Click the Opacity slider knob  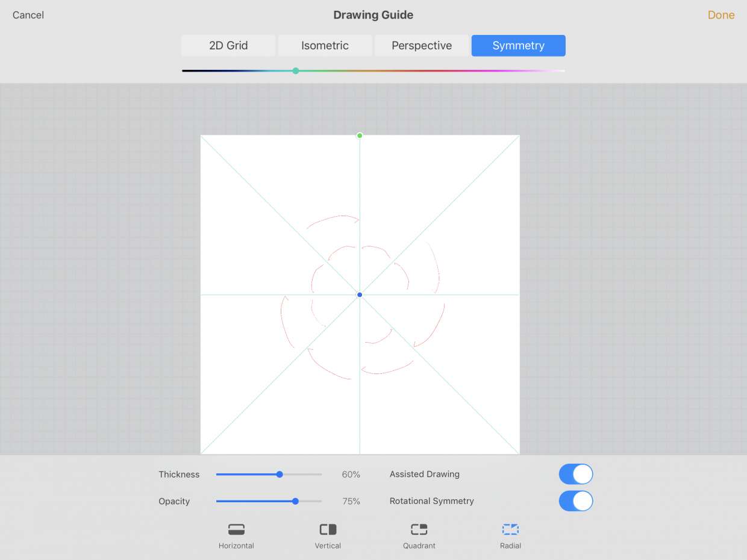(x=295, y=501)
